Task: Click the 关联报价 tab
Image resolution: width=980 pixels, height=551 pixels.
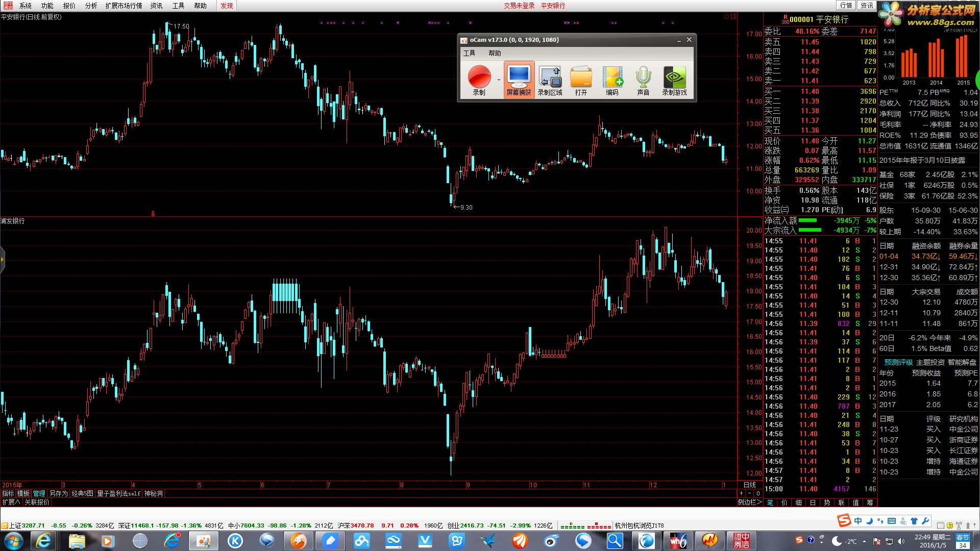Action: pos(37,502)
